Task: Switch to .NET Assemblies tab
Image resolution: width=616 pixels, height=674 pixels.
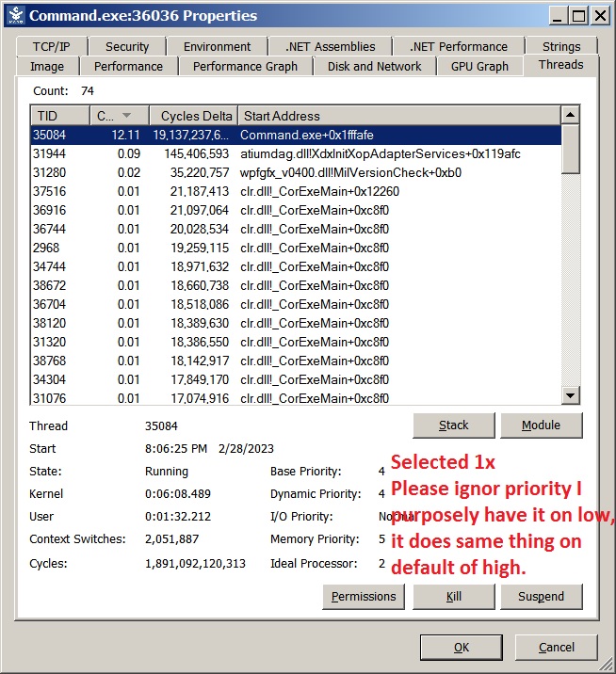Action: [x=330, y=46]
